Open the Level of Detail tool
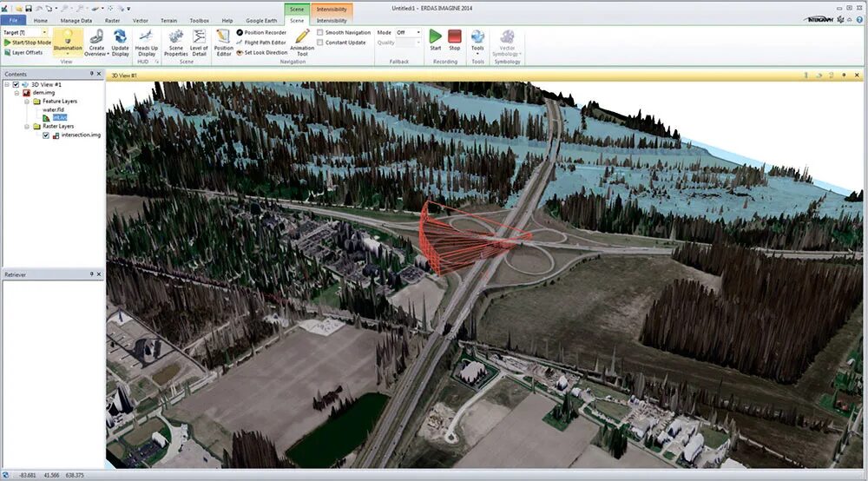Viewport: 868px width, 481px height. click(x=200, y=42)
